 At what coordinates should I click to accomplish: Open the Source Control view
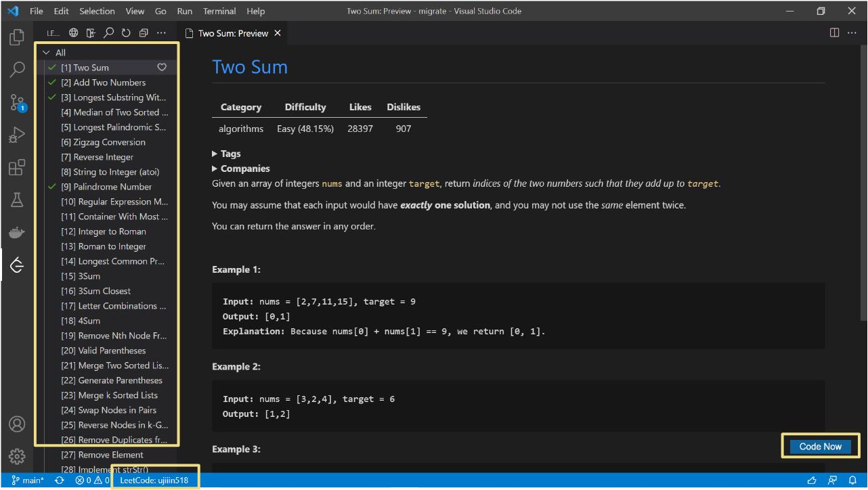click(17, 102)
